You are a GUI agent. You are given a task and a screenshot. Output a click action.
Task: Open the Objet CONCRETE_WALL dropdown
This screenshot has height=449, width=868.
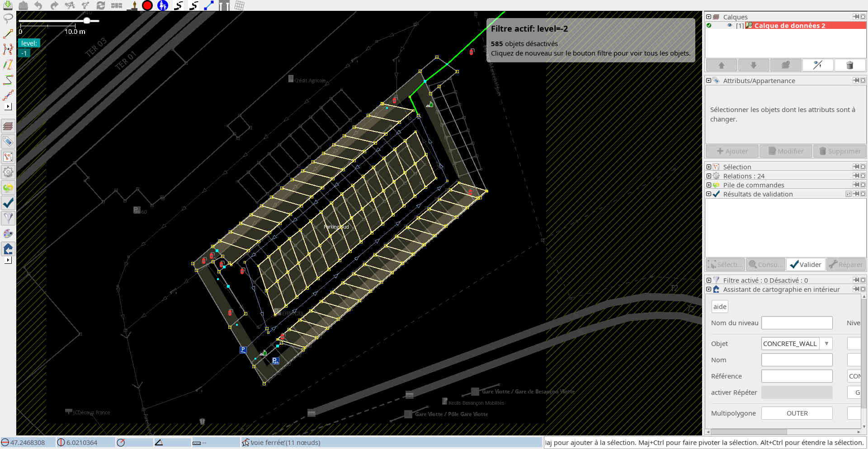[826, 344]
